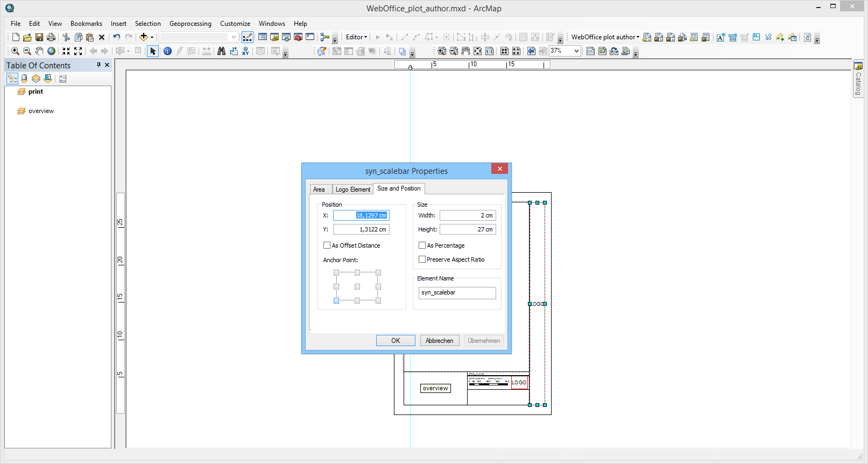This screenshot has width=868, height=464.
Task: Click the Abbrechen button
Action: [439, 341]
